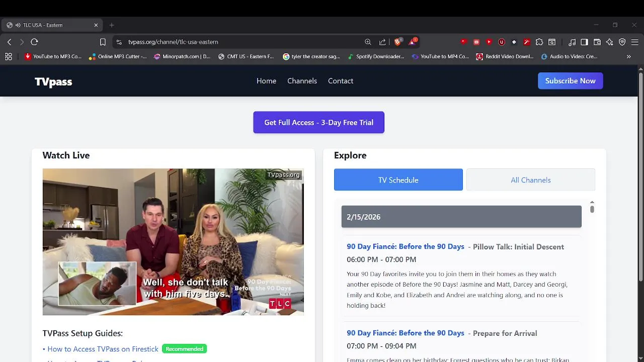Open Reddit Video Downl... bookmark
Screen dimensions: 644x362
click(x=505, y=57)
